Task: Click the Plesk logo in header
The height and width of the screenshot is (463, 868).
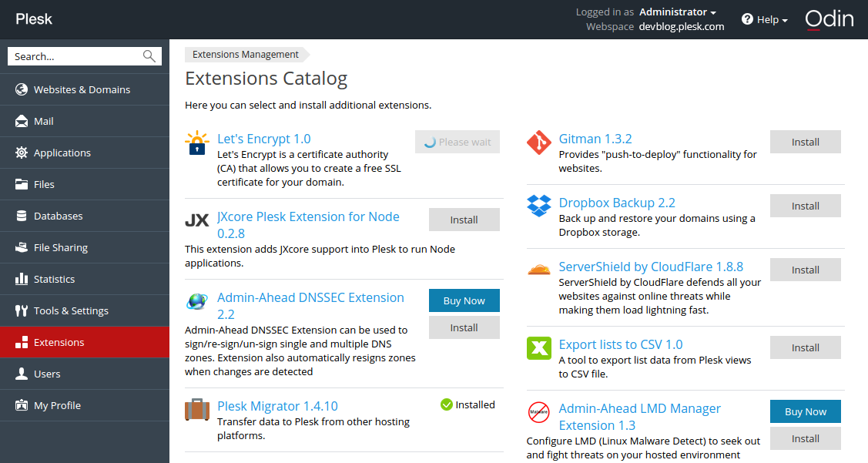Action: point(34,19)
